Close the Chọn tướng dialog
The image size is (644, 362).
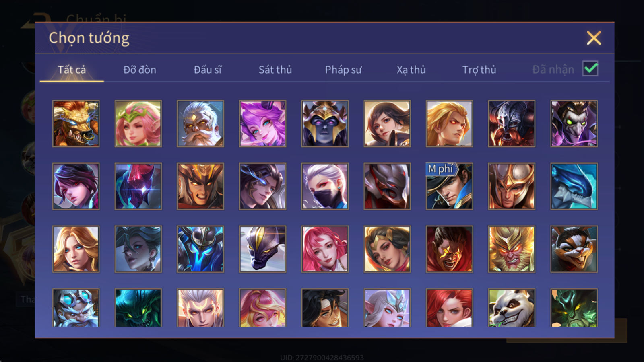(x=594, y=38)
